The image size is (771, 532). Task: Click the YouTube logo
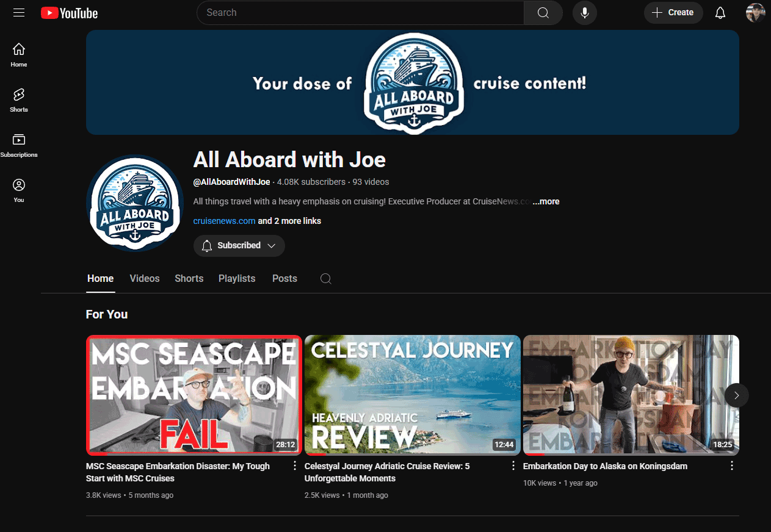(x=68, y=12)
